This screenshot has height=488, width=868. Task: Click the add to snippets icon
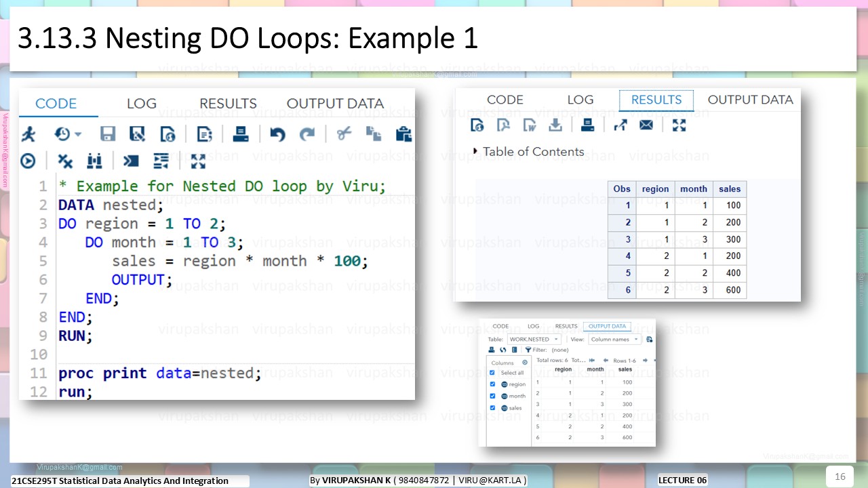point(204,134)
